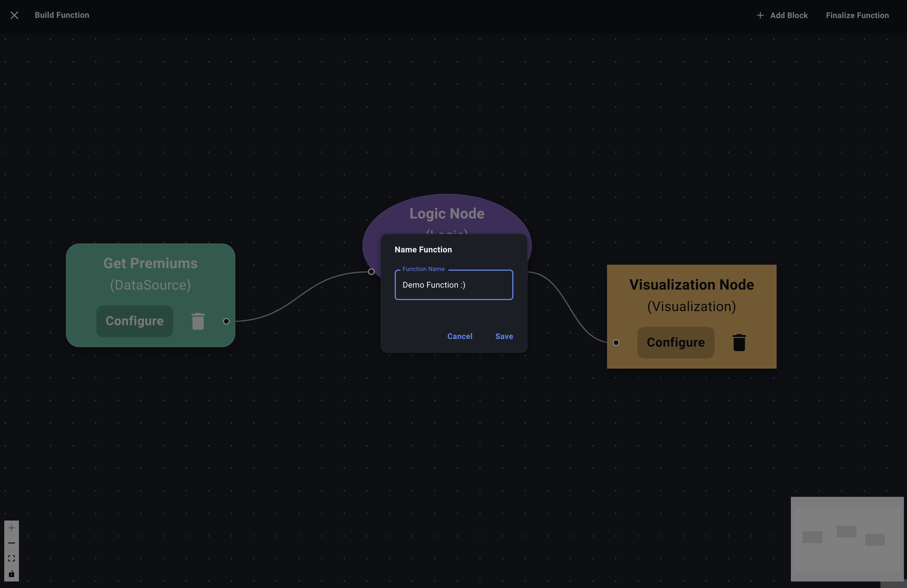The height and width of the screenshot is (588, 907).
Task: Click the Visualization Node input handle
Action: [616, 342]
